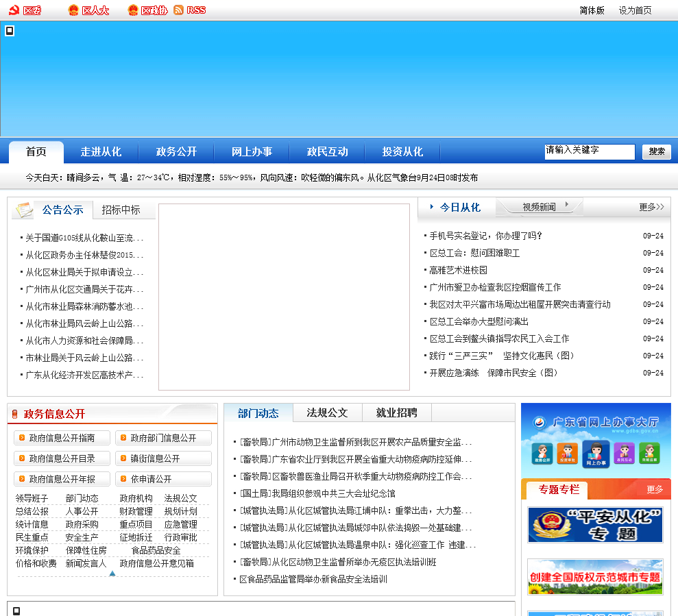
Task: Open the 高雅艺术进校园 news item
Action: (x=459, y=270)
